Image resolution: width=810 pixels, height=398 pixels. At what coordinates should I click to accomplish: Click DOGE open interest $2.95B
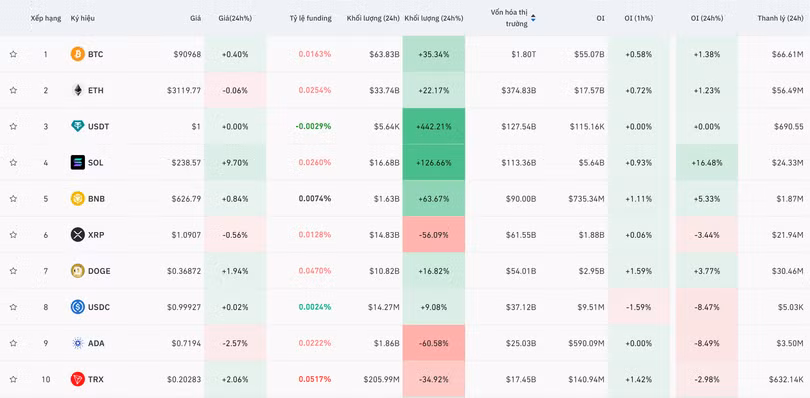[591, 271]
